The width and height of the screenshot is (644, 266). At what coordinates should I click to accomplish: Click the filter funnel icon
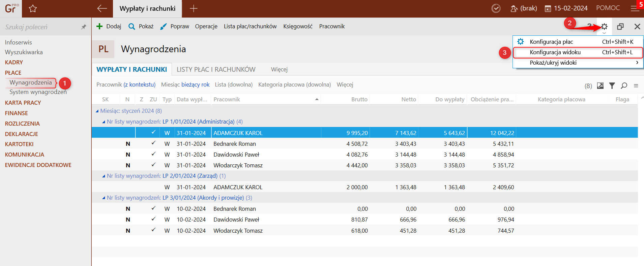tap(612, 86)
